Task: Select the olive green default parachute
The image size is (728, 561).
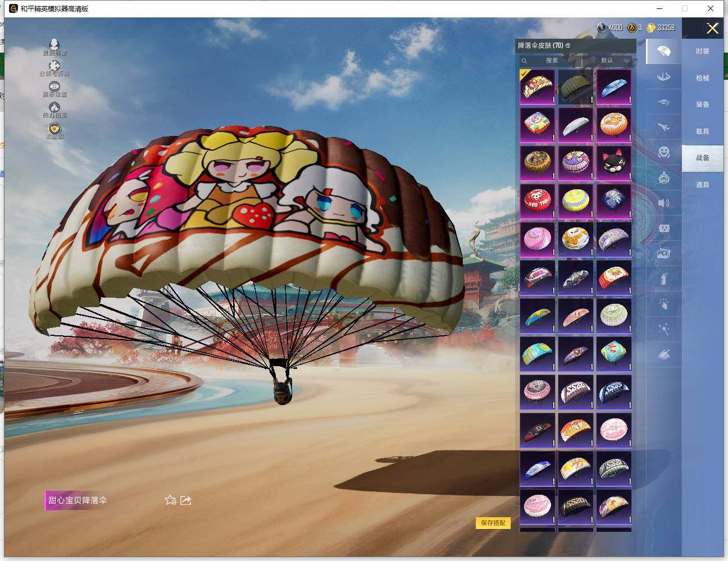Action: [x=575, y=86]
